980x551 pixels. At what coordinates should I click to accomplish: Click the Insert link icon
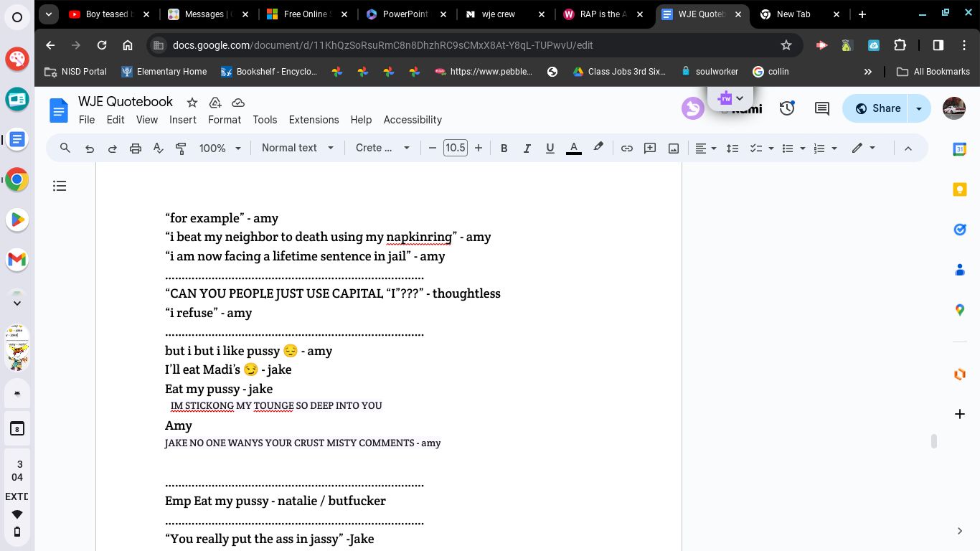coord(626,149)
